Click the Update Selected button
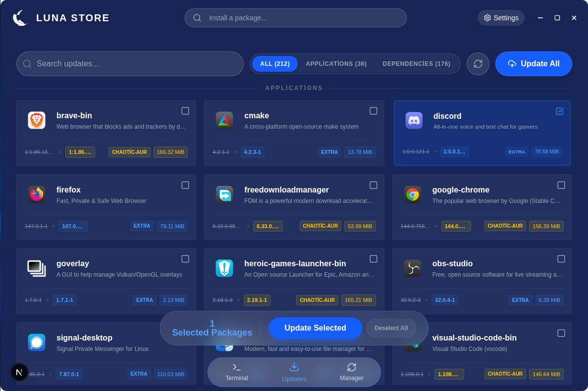Viewport: 588px width, 391px height. [315, 328]
